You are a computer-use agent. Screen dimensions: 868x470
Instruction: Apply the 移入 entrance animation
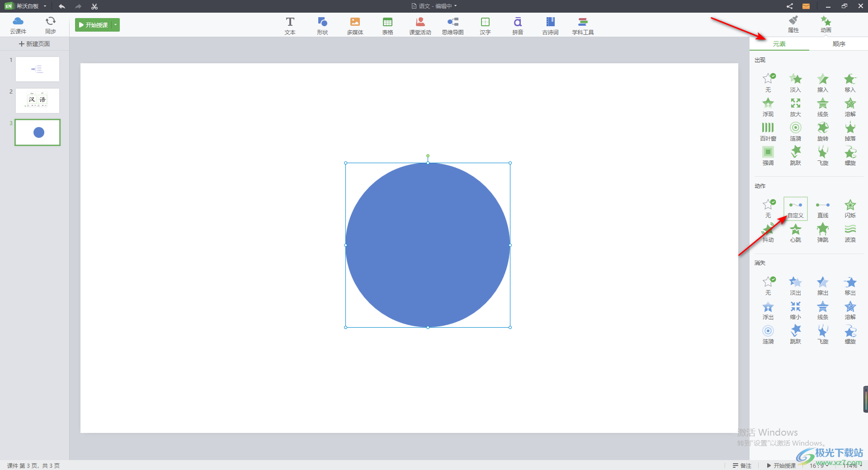coord(850,83)
